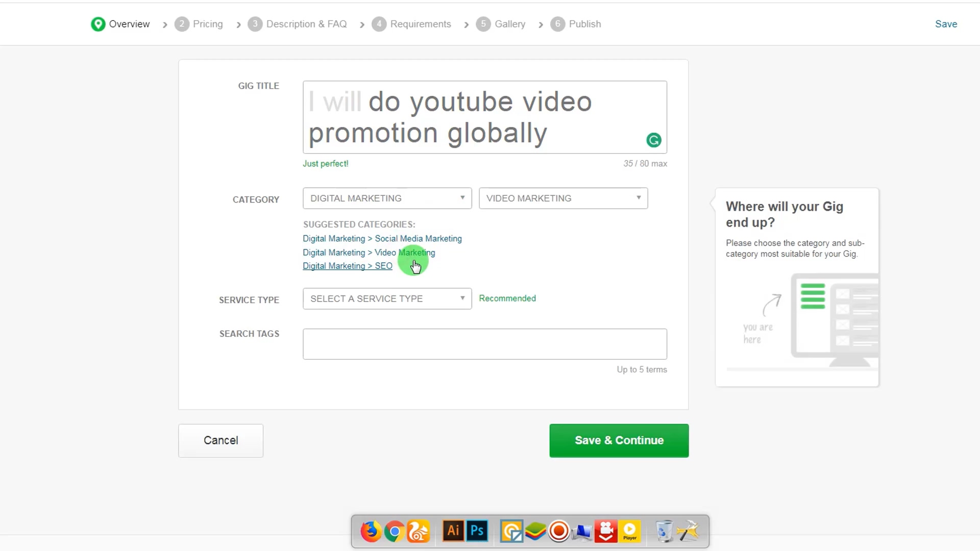The width and height of the screenshot is (980, 551).
Task: Switch to Description & FAQ step
Action: click(x=297, y=24)
